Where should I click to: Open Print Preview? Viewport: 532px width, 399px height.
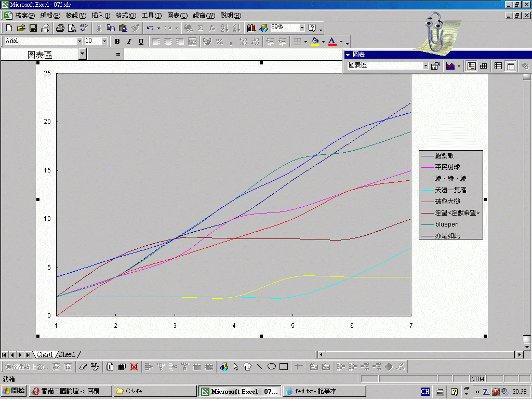click(72, 28)
